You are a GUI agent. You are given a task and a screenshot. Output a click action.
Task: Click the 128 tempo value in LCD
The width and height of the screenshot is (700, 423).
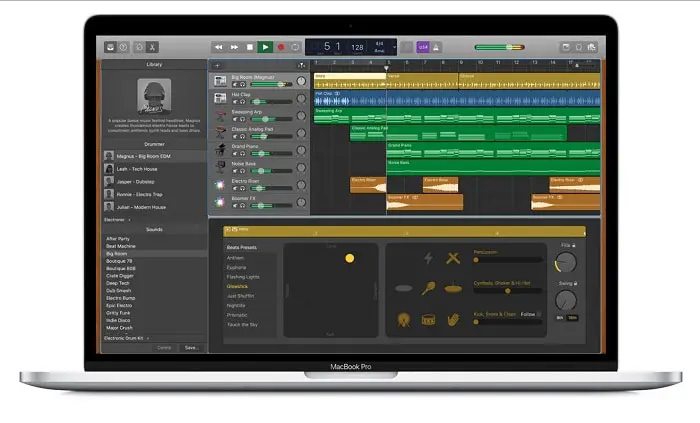click(x=357, y=47)
